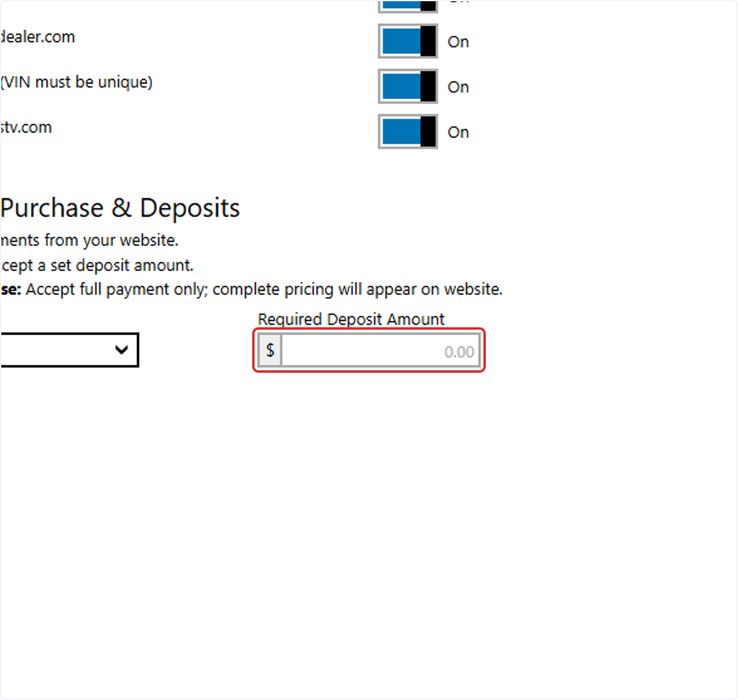Toggle the partially cut-off switch above the dealer.com switch
The height and width of the screenshot is (700, 738).
[408, 6]
